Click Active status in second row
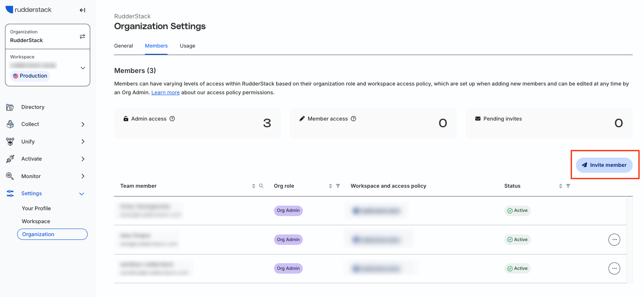The height and width of the screenshot is (297, 644). coord(517,240)
